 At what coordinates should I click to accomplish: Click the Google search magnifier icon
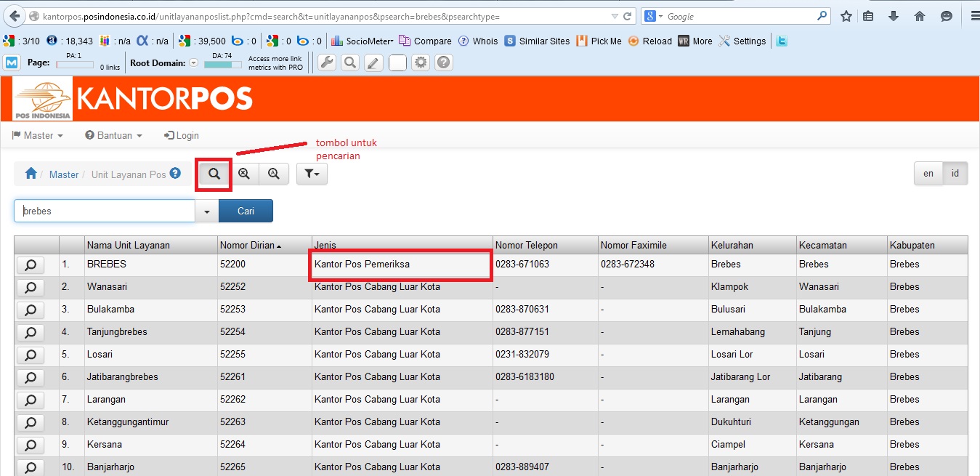[x=822, y=15]
